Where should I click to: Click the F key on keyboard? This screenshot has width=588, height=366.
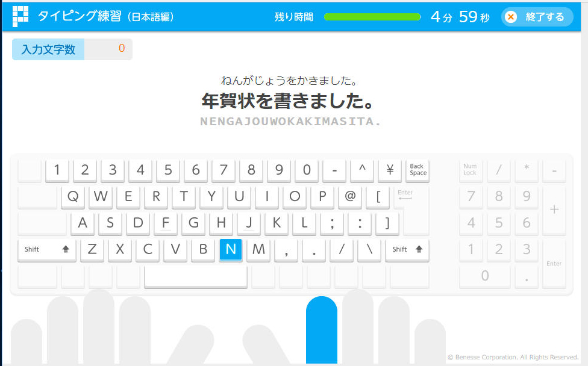point(166,223)
